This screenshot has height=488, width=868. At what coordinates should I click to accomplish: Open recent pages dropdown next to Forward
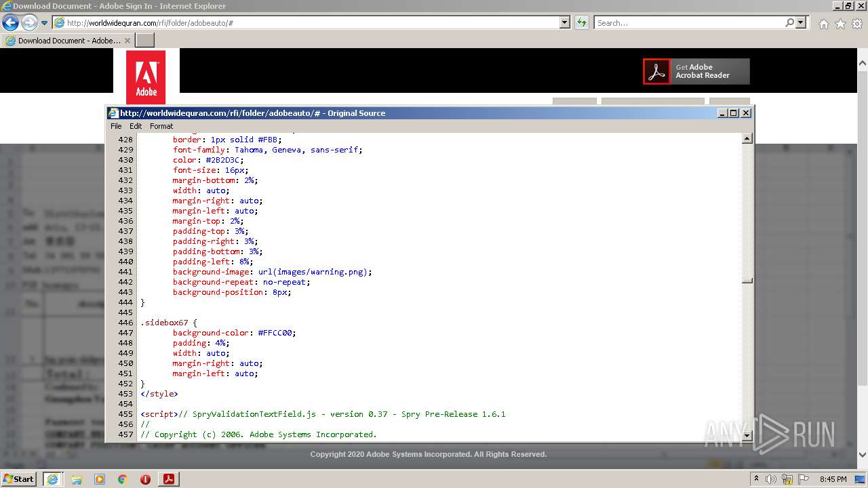[44, 23]
